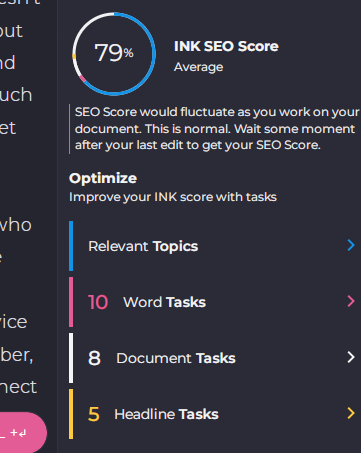The width and height of the screenshot is (361, 453).
Task: Click the Optimize section heading
Action: click(x=103, y=178)
